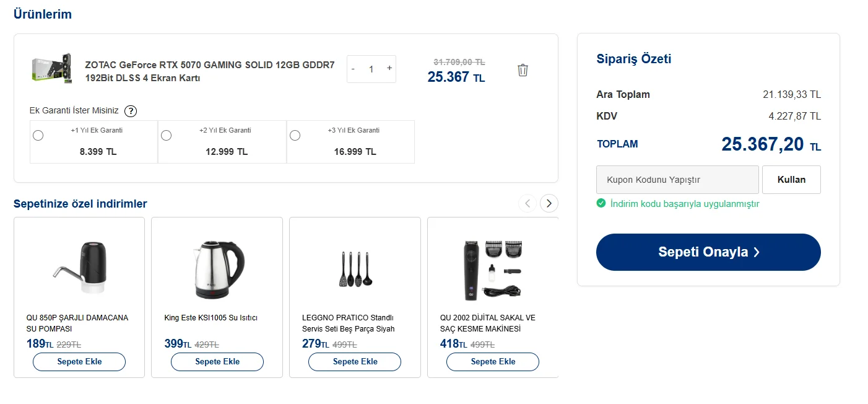Add QU 2002 hair trimmer to cart

(493, 362)
